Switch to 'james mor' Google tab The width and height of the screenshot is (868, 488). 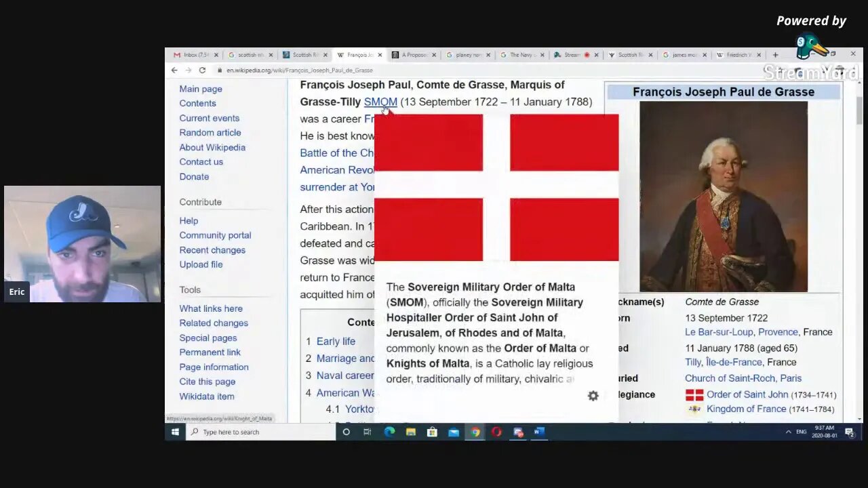click(x=685, y=55)
